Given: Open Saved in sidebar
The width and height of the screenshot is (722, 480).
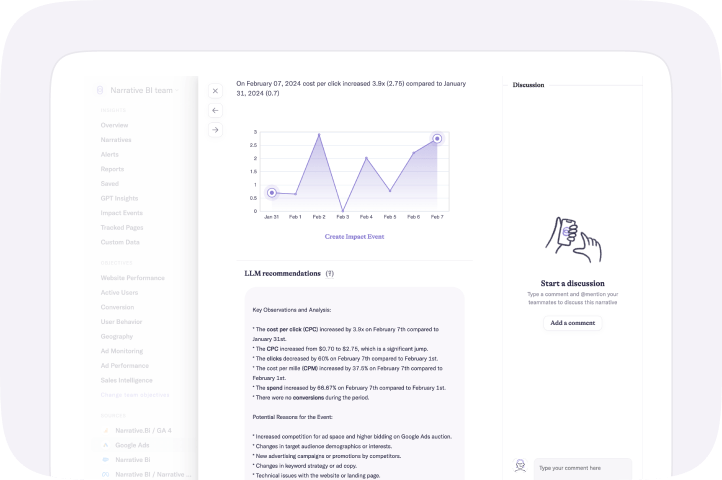Looking at the screenshot, I should (x=110, y=184).
